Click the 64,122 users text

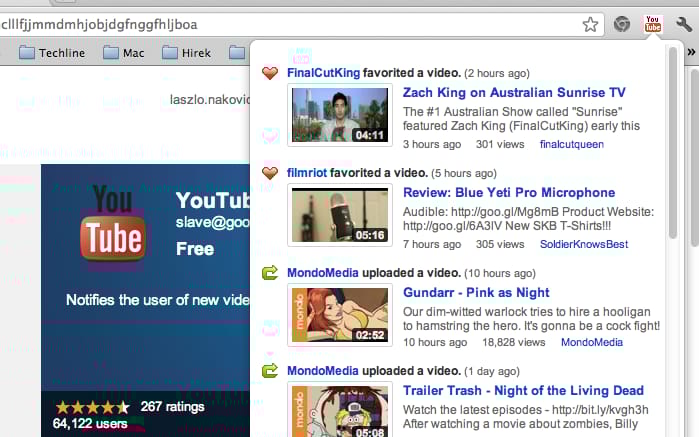tap(90, 423)
